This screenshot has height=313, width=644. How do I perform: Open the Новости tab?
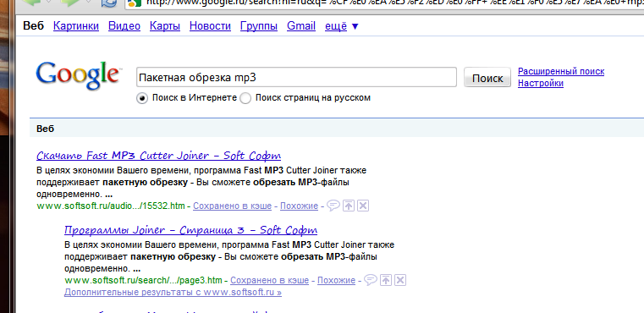[x=210, y=26]
